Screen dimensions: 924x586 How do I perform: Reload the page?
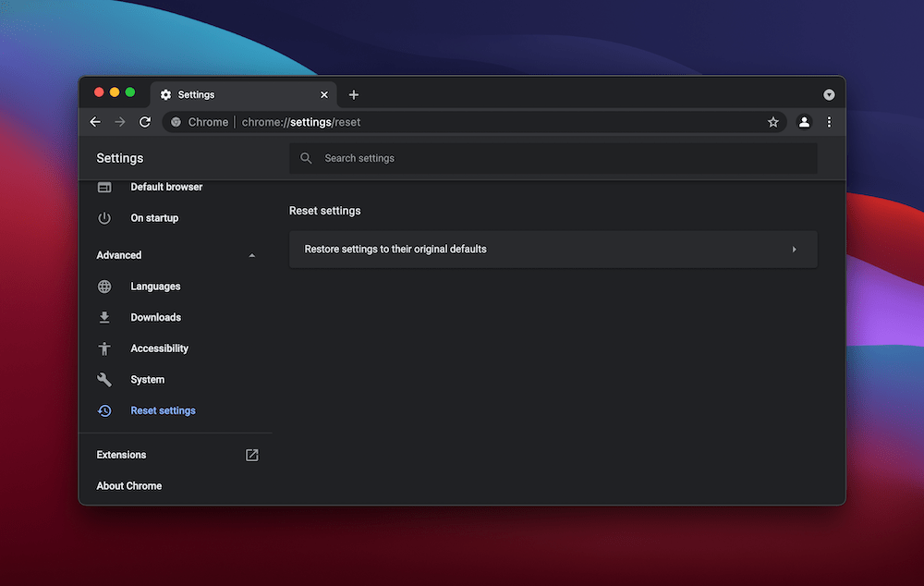[145, 121]
